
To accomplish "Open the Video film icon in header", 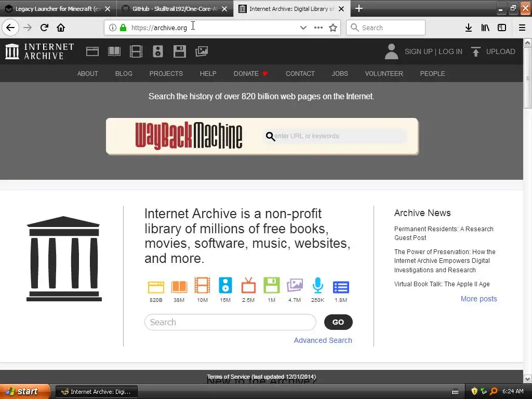I will 136,51.
